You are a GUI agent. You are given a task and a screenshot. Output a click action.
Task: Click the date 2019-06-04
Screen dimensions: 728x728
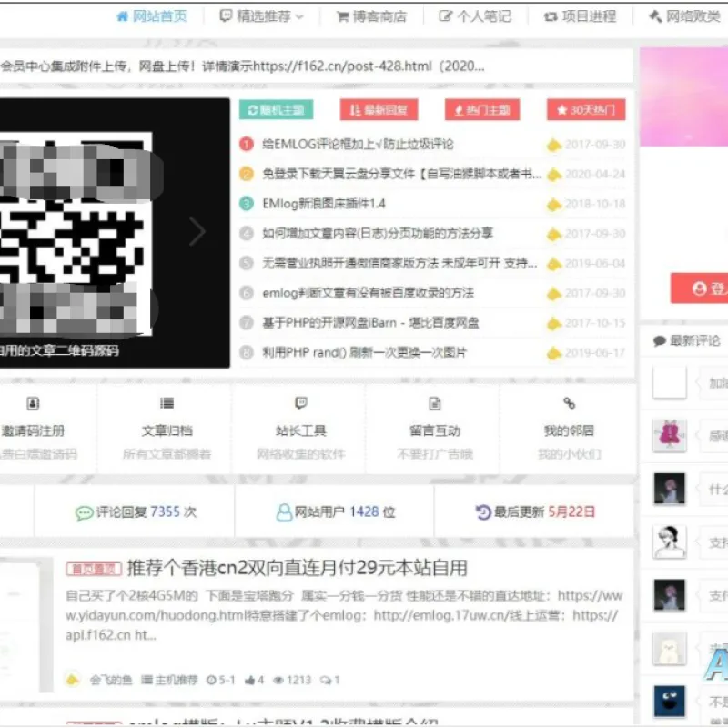tap(595, 264)
